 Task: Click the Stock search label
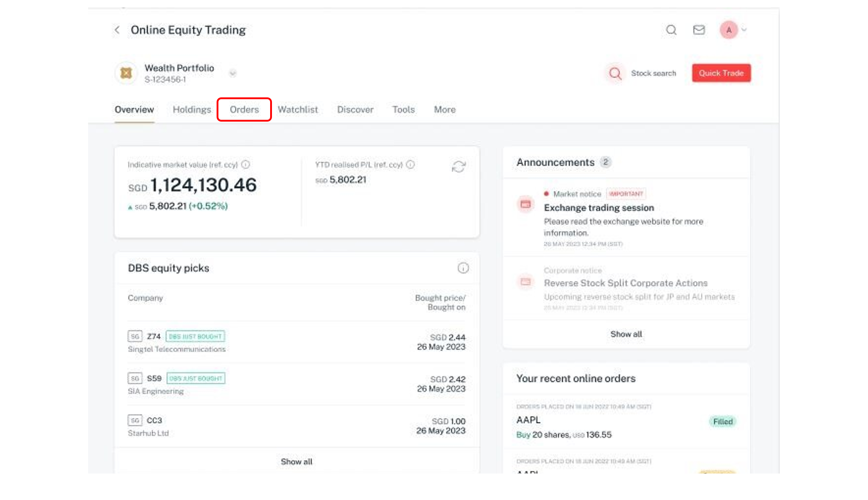[653, 73]
